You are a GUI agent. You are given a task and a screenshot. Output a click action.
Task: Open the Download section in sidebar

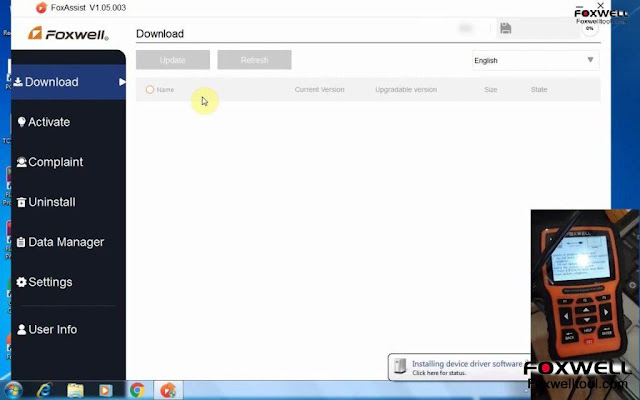[x=68, y=82]
